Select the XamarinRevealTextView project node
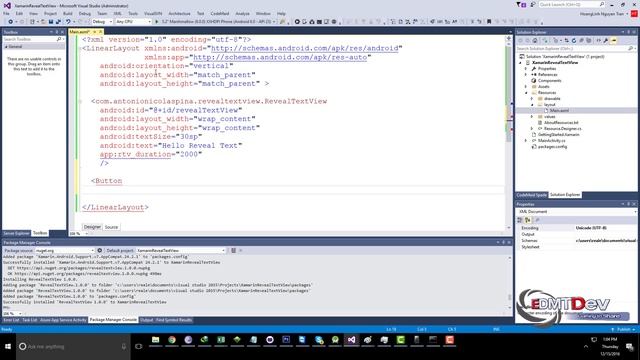This screenshot has height=360, width=640. pyautogui.click(x=555, y=62)
